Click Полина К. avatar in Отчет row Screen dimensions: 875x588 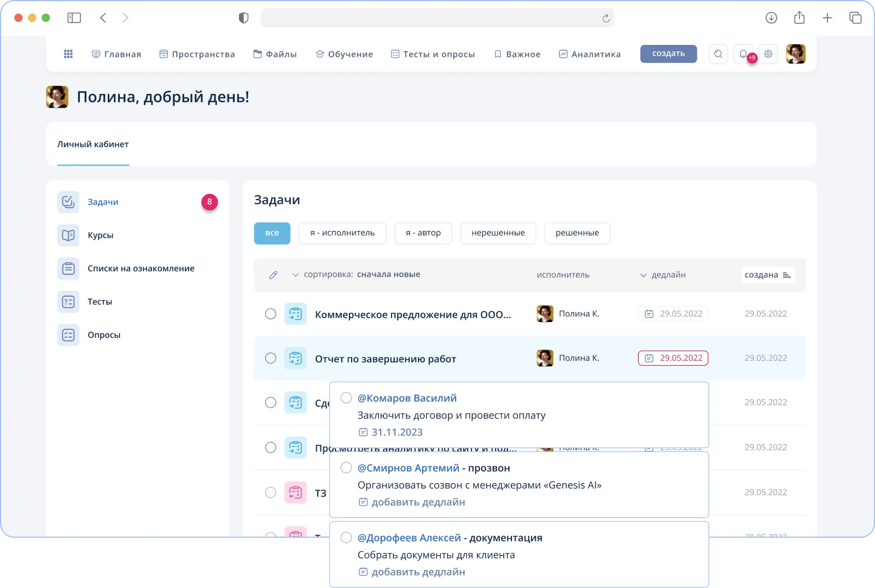(545, 358)
